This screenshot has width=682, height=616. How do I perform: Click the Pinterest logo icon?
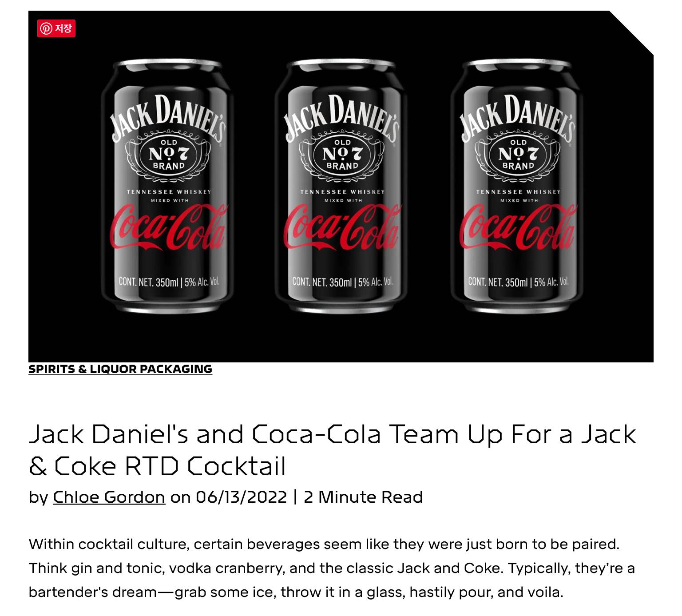46,28
